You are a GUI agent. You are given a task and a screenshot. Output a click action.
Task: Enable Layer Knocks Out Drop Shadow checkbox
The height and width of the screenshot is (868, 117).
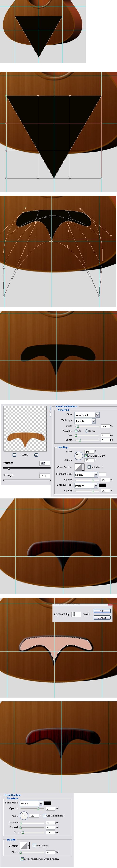[22, 859]
